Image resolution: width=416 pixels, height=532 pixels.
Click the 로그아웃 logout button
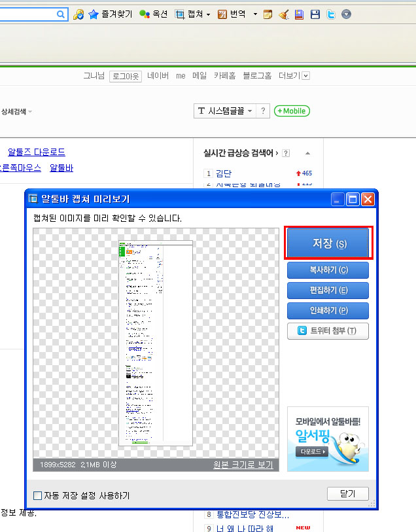[126, 76]
